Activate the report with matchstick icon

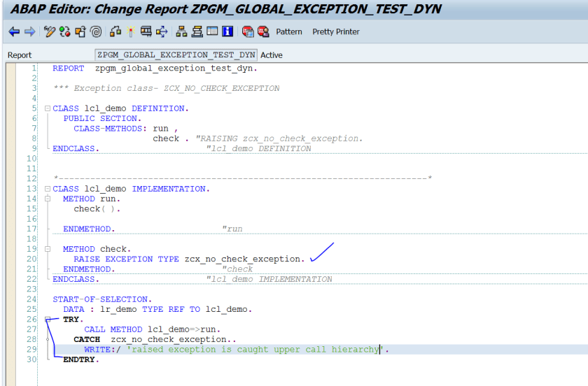click(130, 32)
